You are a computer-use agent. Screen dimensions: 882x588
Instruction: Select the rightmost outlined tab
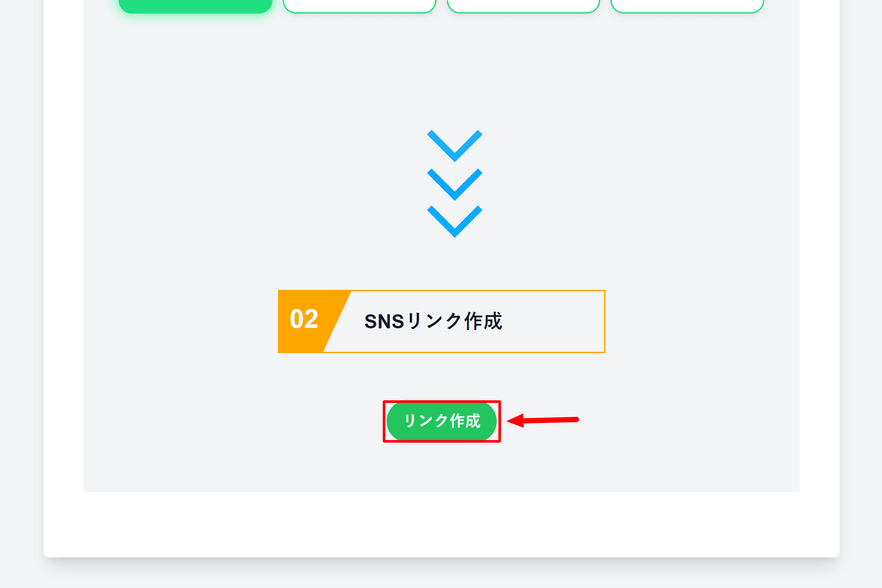click(687, 5)
